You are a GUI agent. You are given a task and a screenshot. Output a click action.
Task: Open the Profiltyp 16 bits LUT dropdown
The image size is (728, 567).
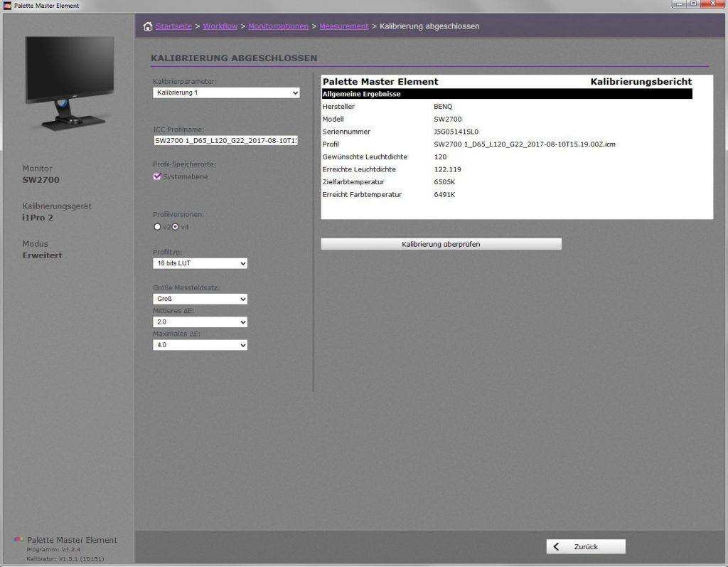tap(200, 263)
